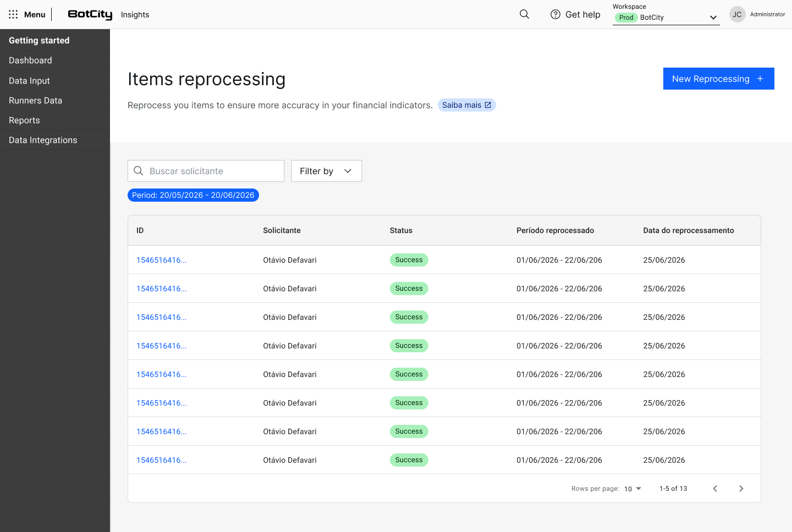792x532 pixels.
Task: Click the BotCity logo
Action: point(90,14)
